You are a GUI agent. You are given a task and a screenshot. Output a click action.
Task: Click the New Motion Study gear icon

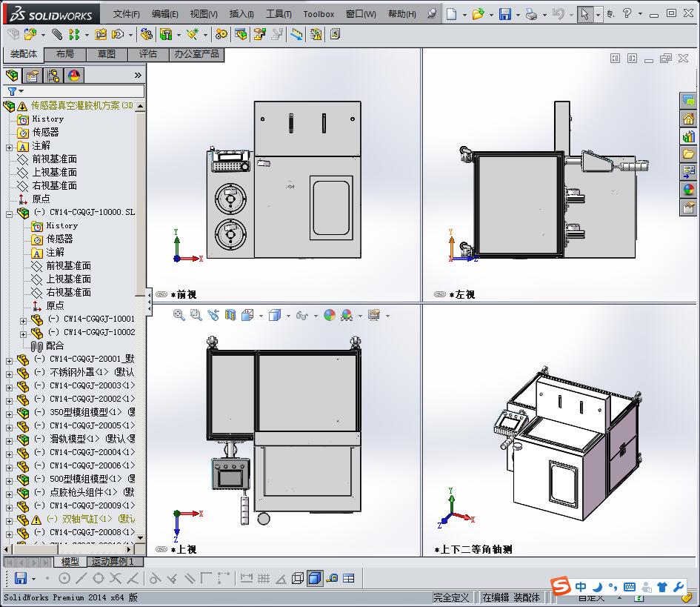[x=221, y=34]
